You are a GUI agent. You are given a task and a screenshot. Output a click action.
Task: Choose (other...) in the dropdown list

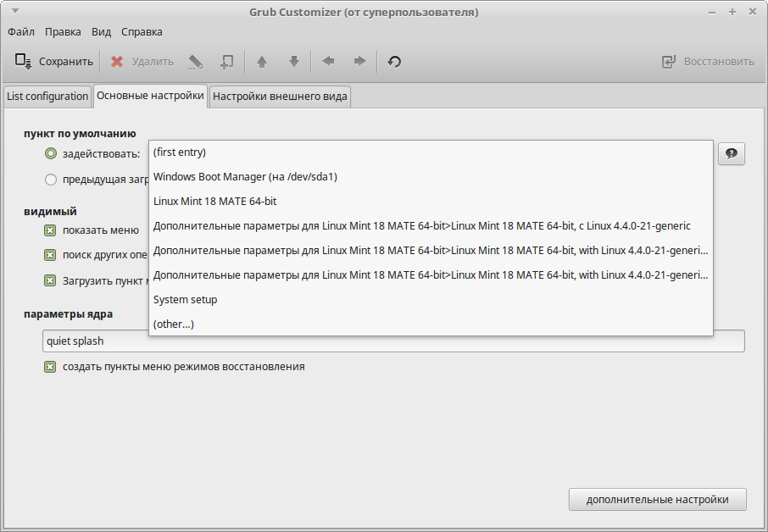[x=431, y=324]
